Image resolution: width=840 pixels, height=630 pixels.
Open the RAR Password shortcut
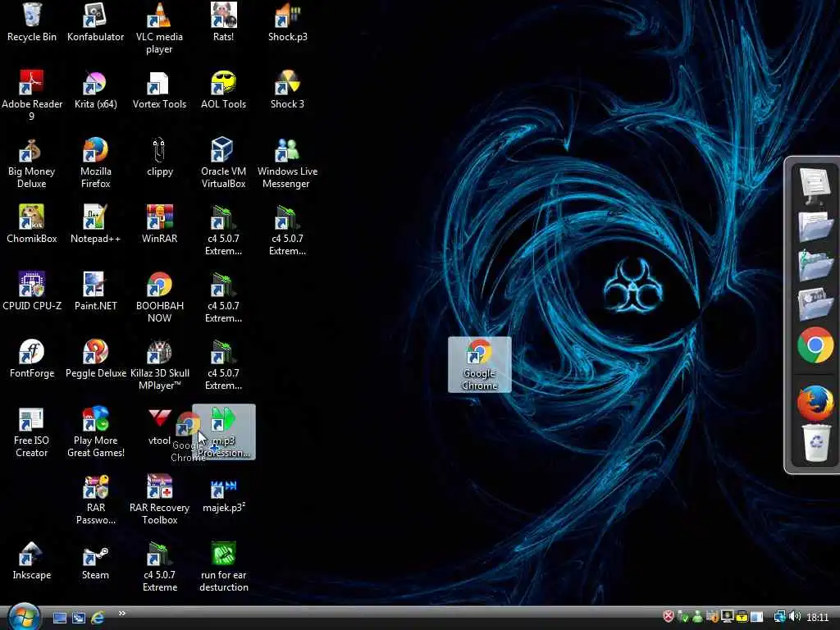click(95, 500)
